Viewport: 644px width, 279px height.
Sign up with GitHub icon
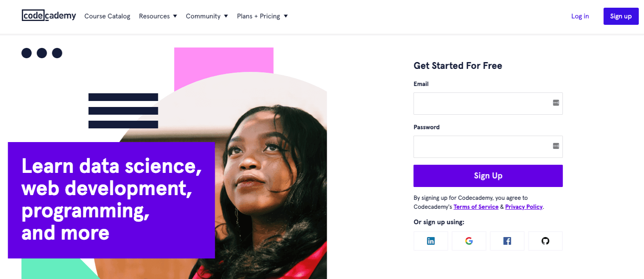pos(545,241)
